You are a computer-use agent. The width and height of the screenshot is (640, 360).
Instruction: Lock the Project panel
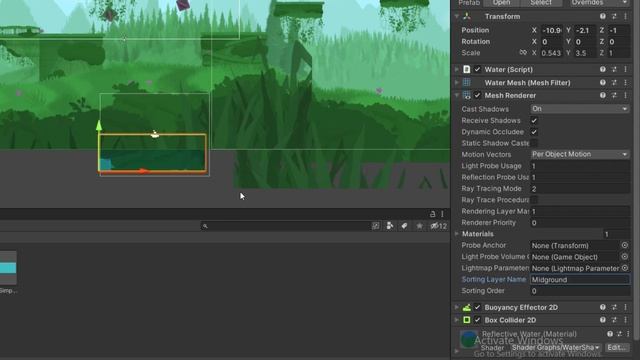[432, 213]
